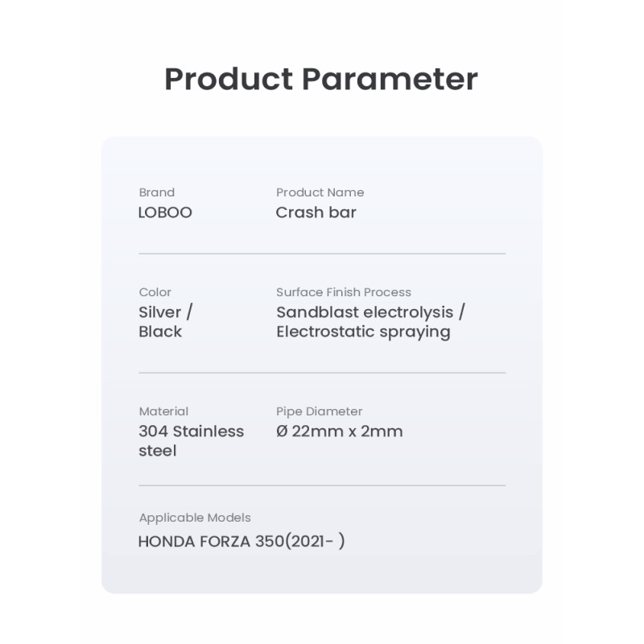This screenshot has height=644, width=644.
Task: Click the divider line below Brand row
Action: tap(322, 254)
